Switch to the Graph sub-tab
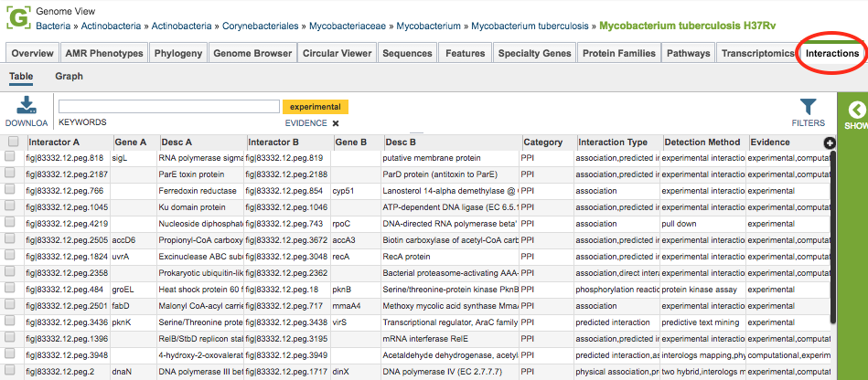 (70, 77)
